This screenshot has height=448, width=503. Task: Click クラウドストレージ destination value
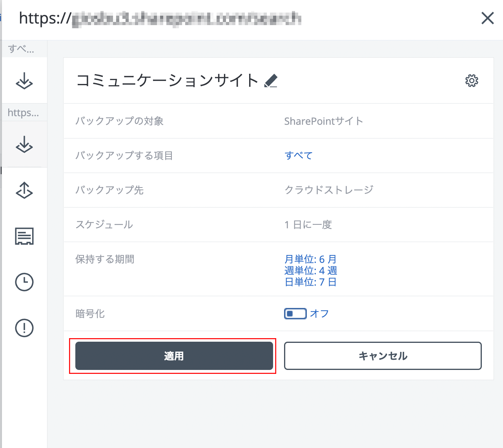329,190
